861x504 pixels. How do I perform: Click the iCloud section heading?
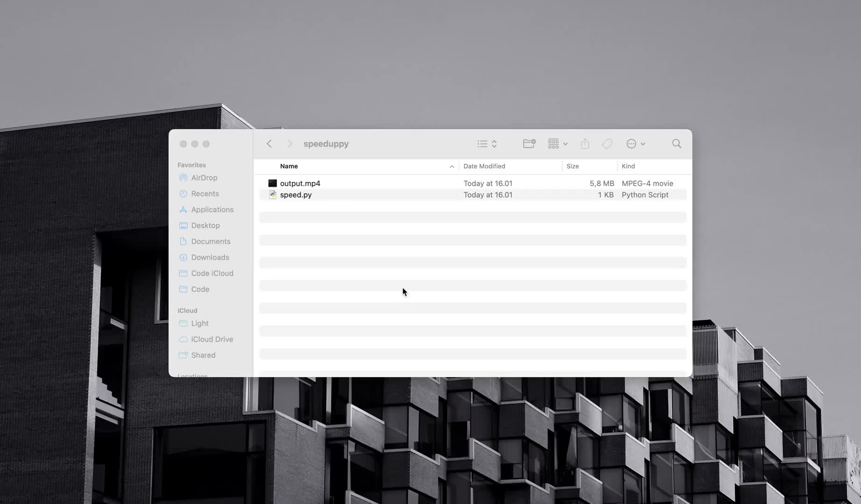(x=187, y=310)
